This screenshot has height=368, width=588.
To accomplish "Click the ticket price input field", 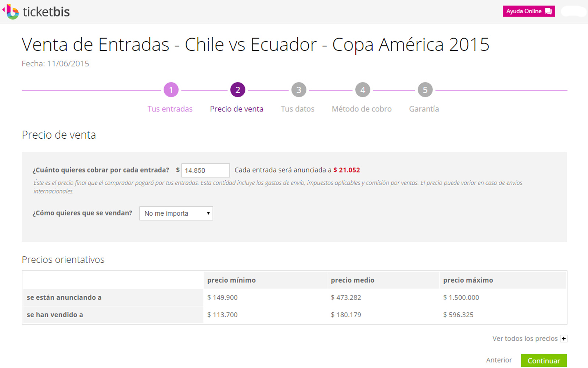I will point(205,170).
